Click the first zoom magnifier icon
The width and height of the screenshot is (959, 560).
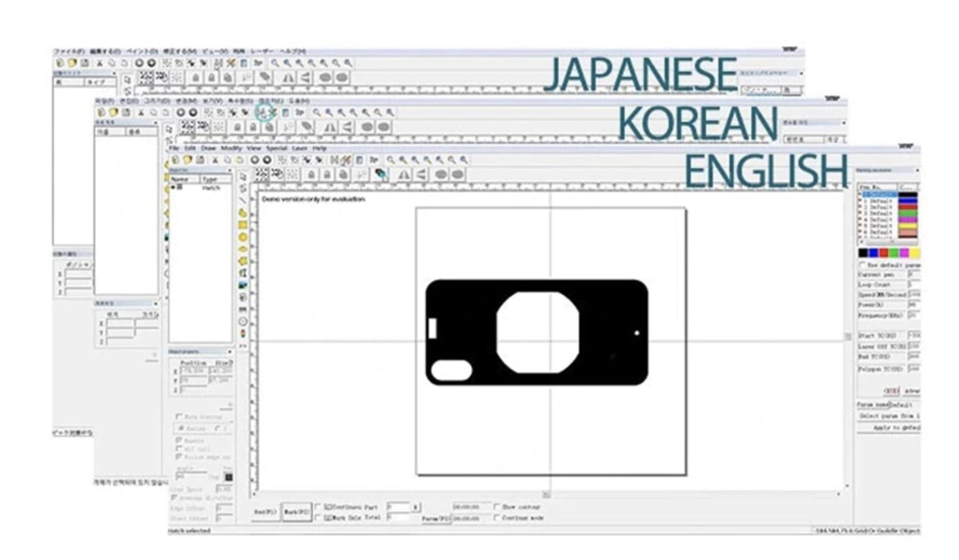point(391,160)
